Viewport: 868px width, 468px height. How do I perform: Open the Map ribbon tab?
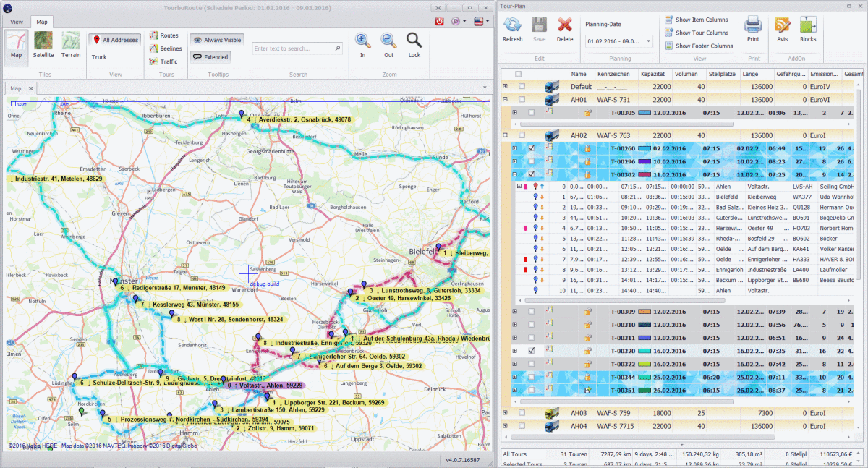[42, 22]
